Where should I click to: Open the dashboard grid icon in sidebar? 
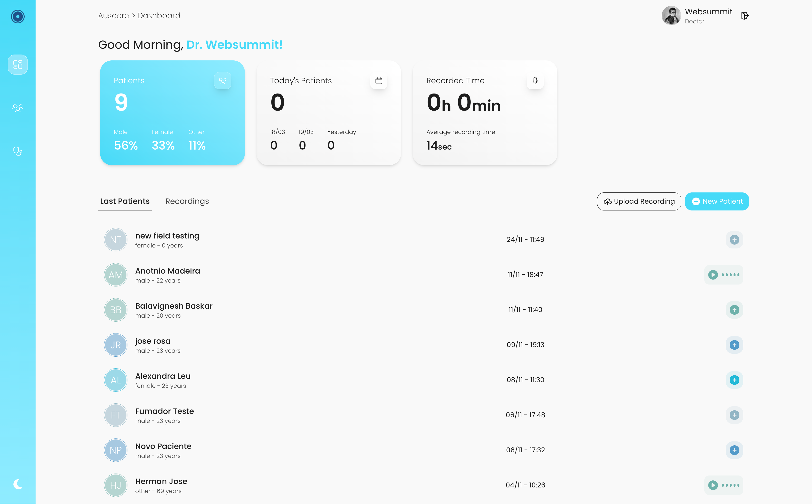point(18,64)
